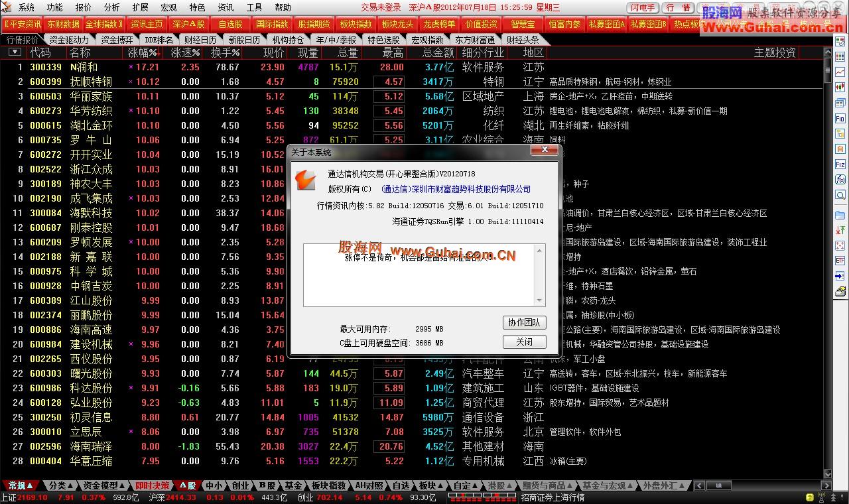This screenshot has width=849, height=504.
Task: Click the FIZ sidebar icon
Action: click(840, 164)
